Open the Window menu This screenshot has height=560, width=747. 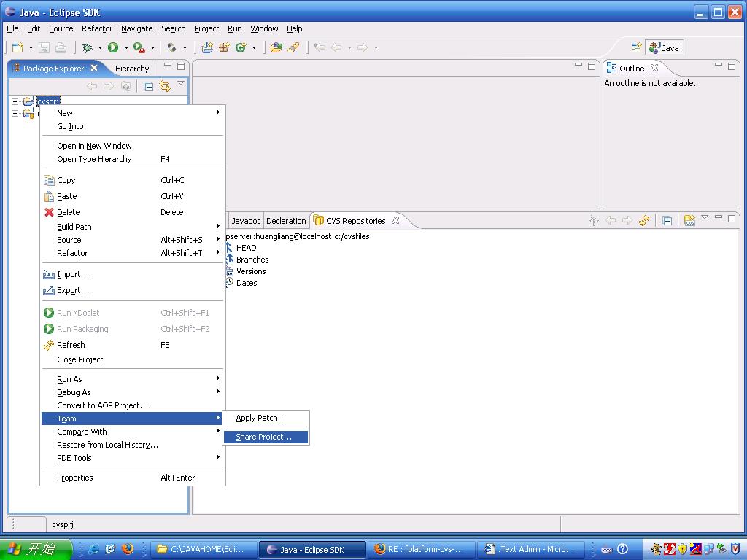click(x=264, y=28)
